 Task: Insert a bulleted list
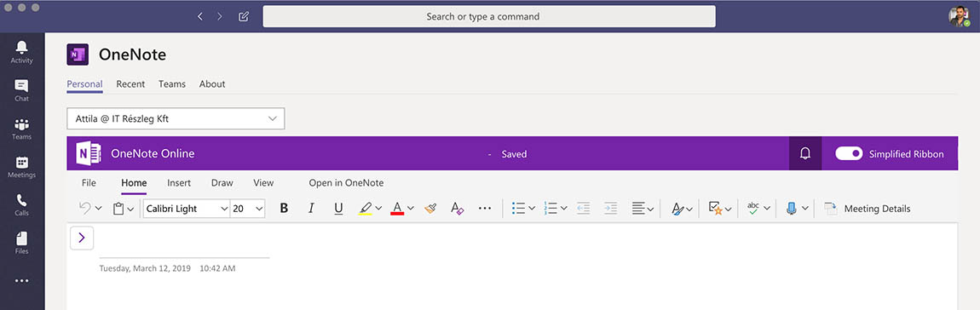(518, 208)
